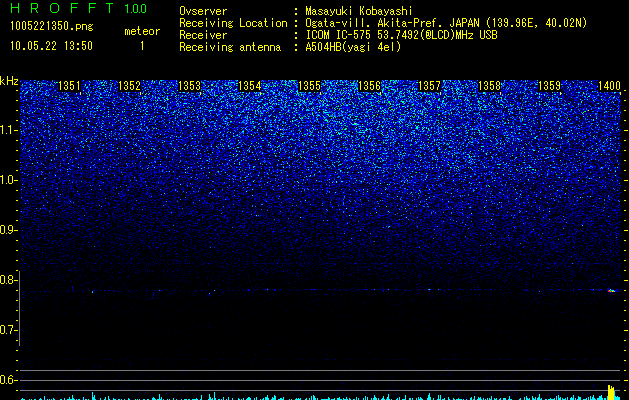The width and height of the screenshot is (629, 400).
Task: Click the meteor count value 1
Action: [x=142, y=46]
